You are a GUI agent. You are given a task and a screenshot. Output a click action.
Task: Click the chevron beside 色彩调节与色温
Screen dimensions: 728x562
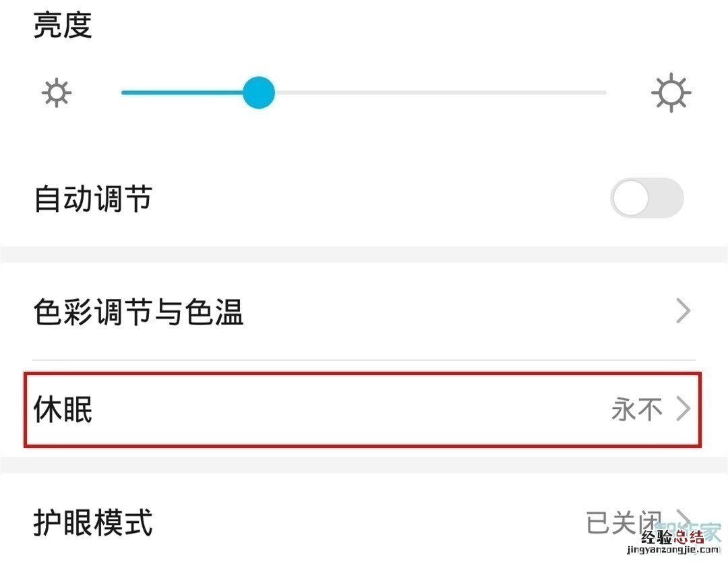[684, 312]
